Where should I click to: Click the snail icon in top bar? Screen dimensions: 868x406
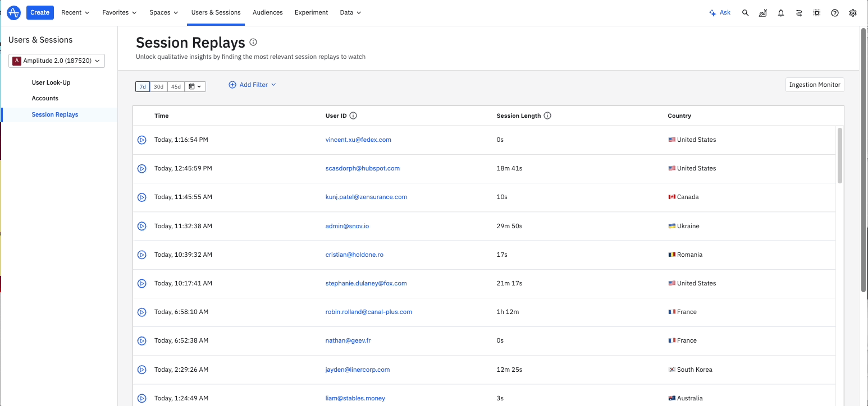[762, 13]
